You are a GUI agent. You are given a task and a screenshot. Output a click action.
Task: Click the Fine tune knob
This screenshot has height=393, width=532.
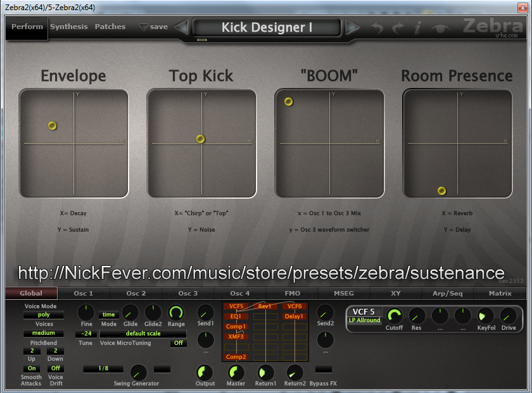86,312
